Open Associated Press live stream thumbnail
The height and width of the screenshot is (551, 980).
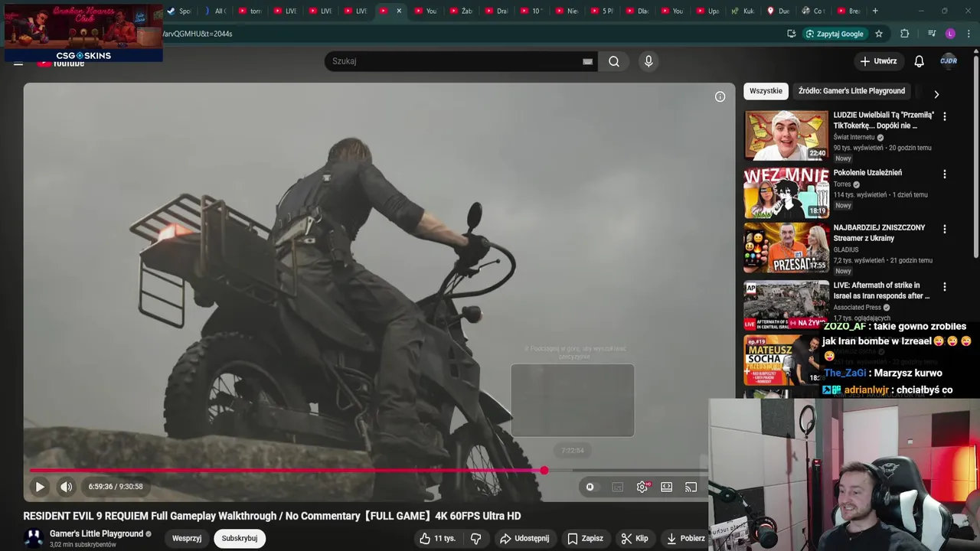[x=786, y=305]
